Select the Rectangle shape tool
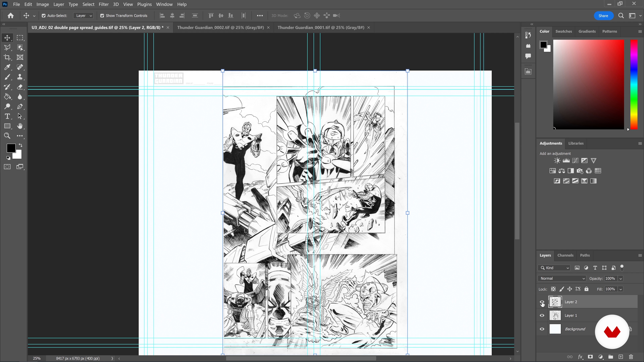Viewport: 644px width, 362px height. coord(7,126)
